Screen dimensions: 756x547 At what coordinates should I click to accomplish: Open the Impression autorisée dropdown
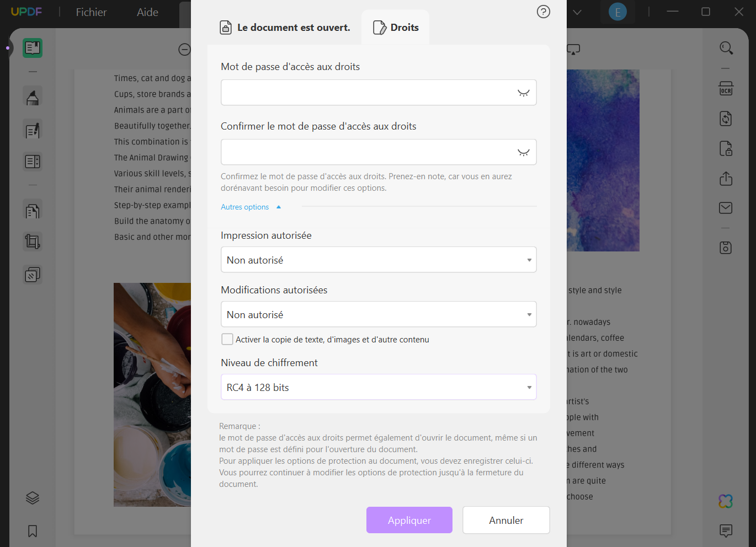[379, 260]
